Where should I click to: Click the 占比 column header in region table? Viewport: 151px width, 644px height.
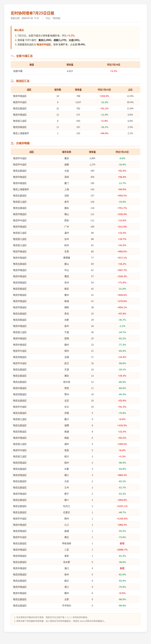130,89
